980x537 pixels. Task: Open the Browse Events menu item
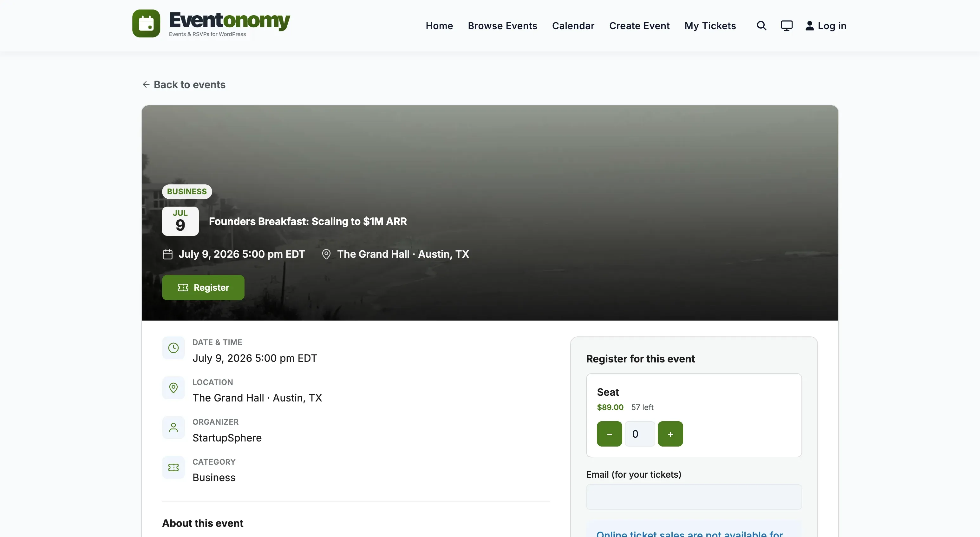click(x=502, y=26)
